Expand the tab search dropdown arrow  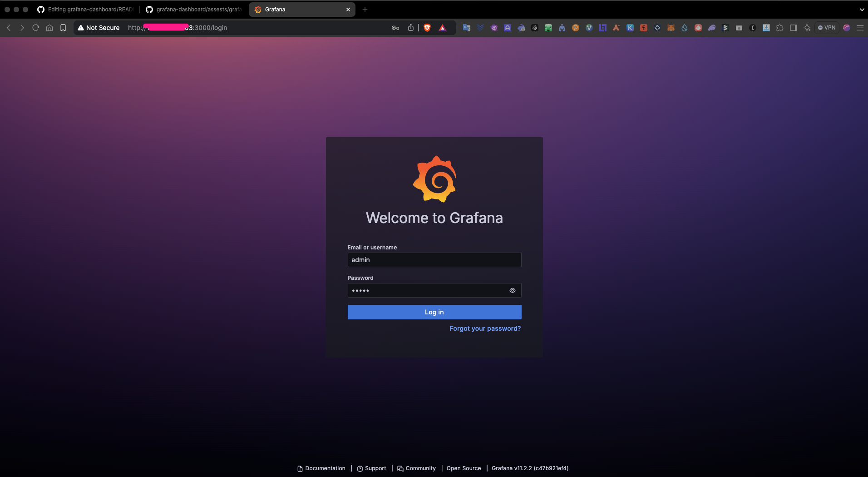tap(862, 10)
